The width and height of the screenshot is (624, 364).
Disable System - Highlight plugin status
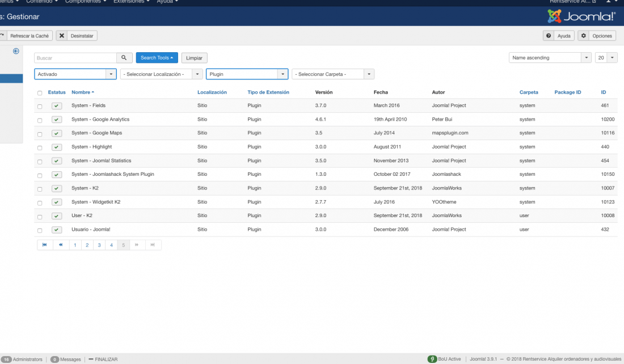[x=57, y=147]
